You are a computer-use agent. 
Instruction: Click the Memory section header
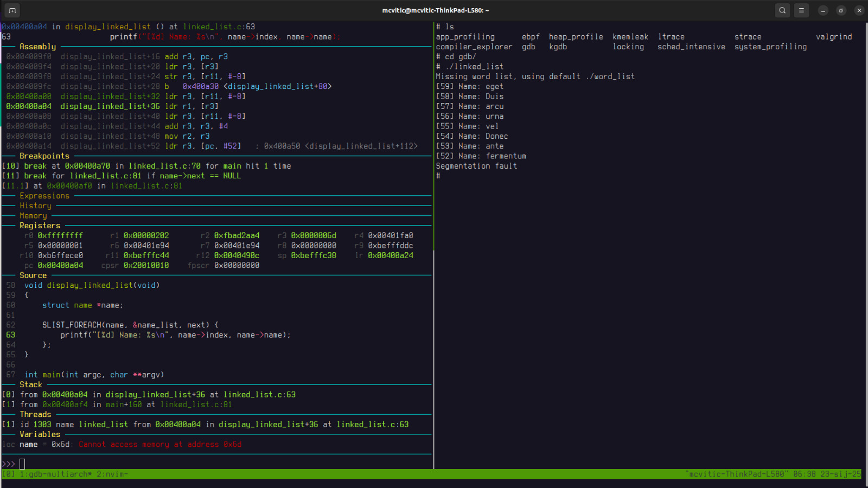tap(33, 216)
